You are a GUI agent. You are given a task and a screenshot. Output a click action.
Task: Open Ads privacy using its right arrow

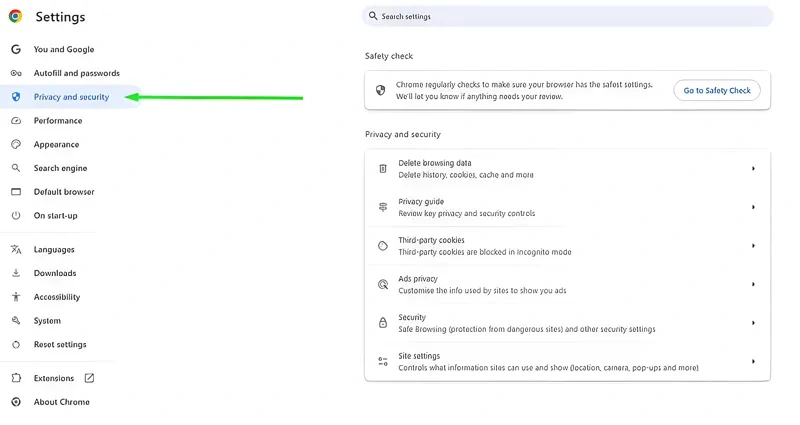click(753, 284)
